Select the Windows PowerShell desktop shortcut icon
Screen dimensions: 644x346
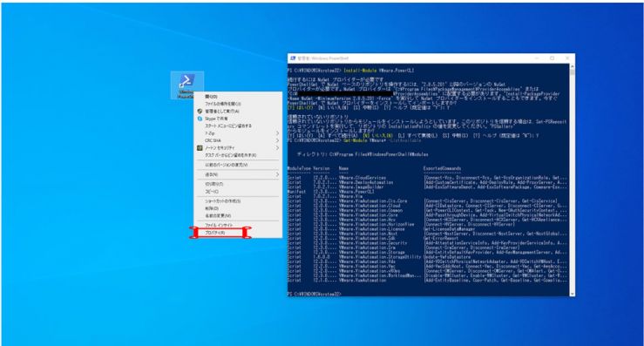186,85
